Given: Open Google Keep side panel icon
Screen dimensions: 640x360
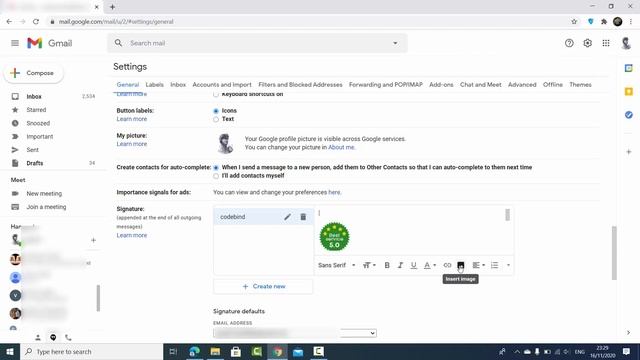Looking at the screenshot, I should (629, 91).
